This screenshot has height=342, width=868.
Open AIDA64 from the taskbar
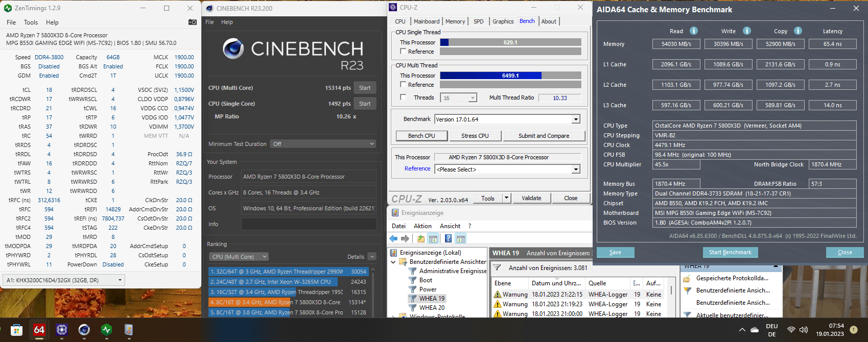point(39,330)
